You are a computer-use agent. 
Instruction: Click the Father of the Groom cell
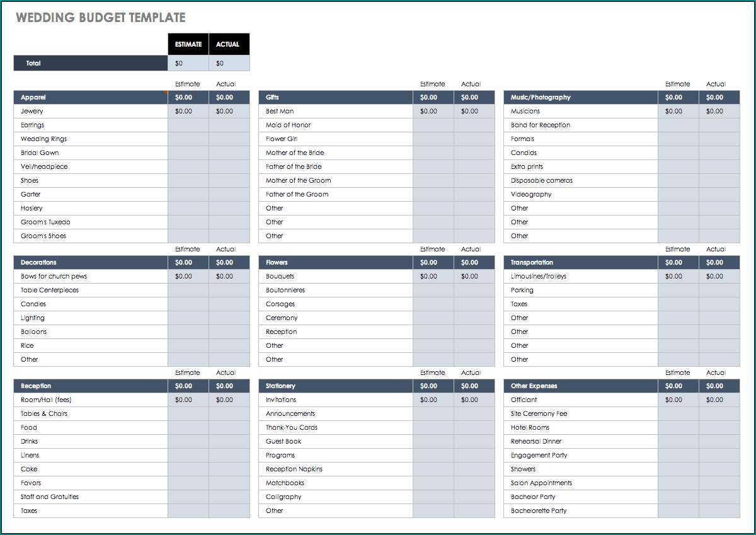tap(336, 195)
